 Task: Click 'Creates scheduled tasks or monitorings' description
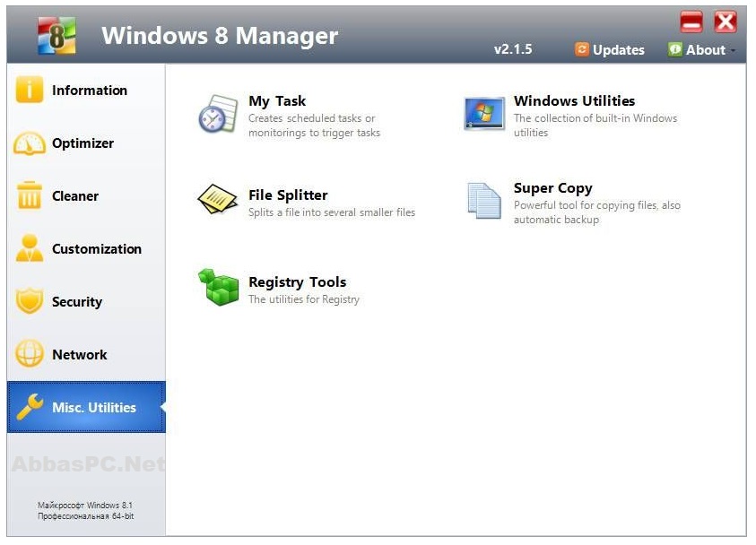click(x=314, y=125)
